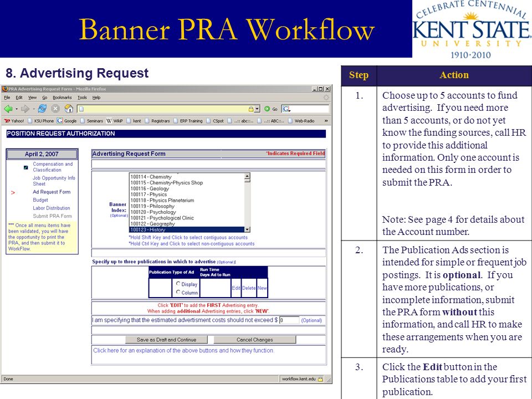This screenshot has width=532, height=399.
Task: Click the Compensation and Classification checkmark
Action: click(26, 167)
